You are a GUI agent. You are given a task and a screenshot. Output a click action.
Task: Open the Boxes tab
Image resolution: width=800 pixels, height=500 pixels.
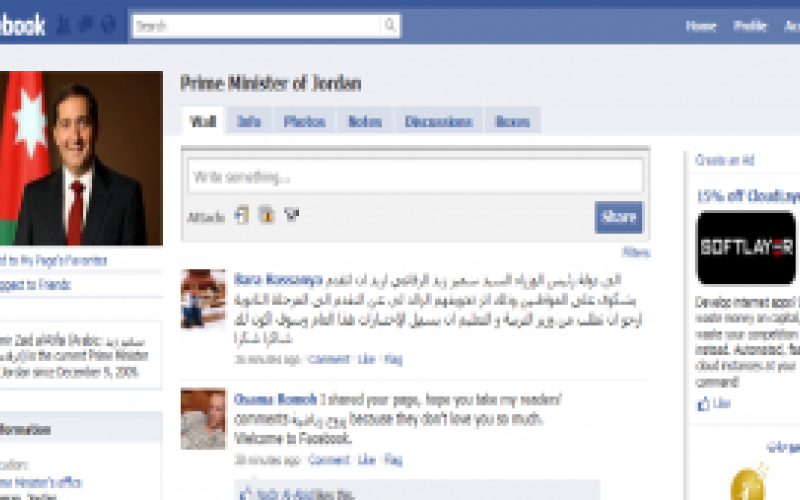click(513, 121)
